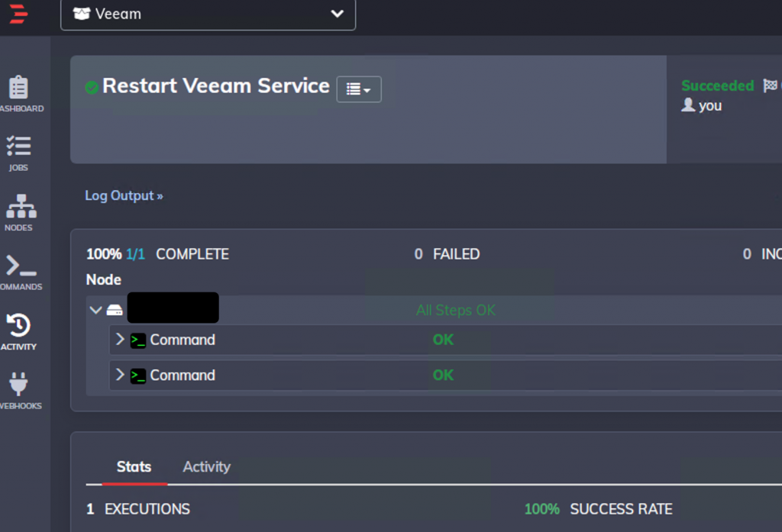Screen dimensions: 782x532
Task: Open the Veeam project selector dropdown
Action: tap(208, 14)
